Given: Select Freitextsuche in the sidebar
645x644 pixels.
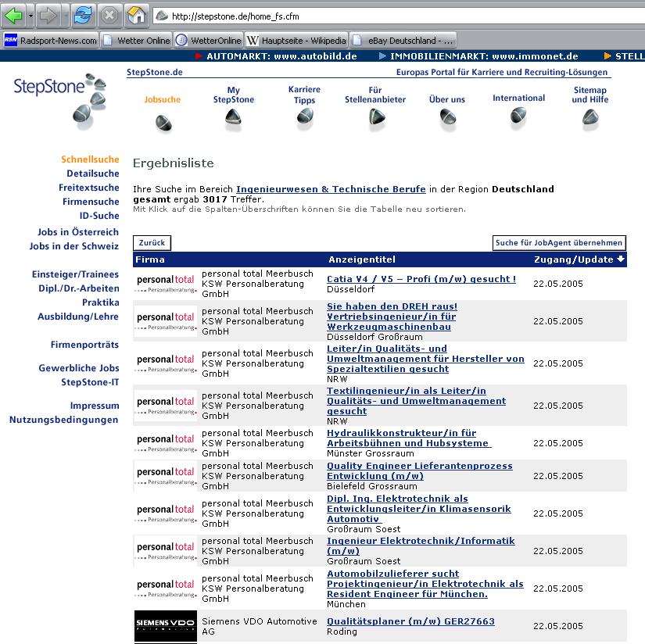Looking at the screenshot, I should 89,188.
